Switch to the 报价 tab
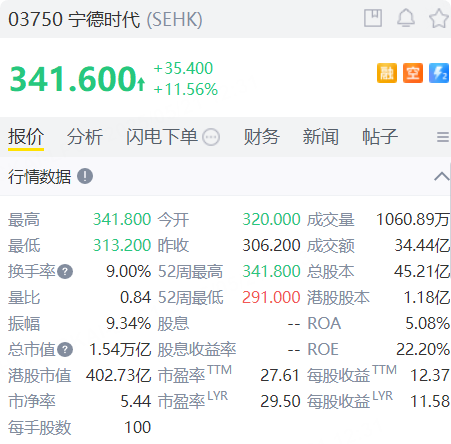This screenshot has width=451, height=444. click(x=26, y=137)
